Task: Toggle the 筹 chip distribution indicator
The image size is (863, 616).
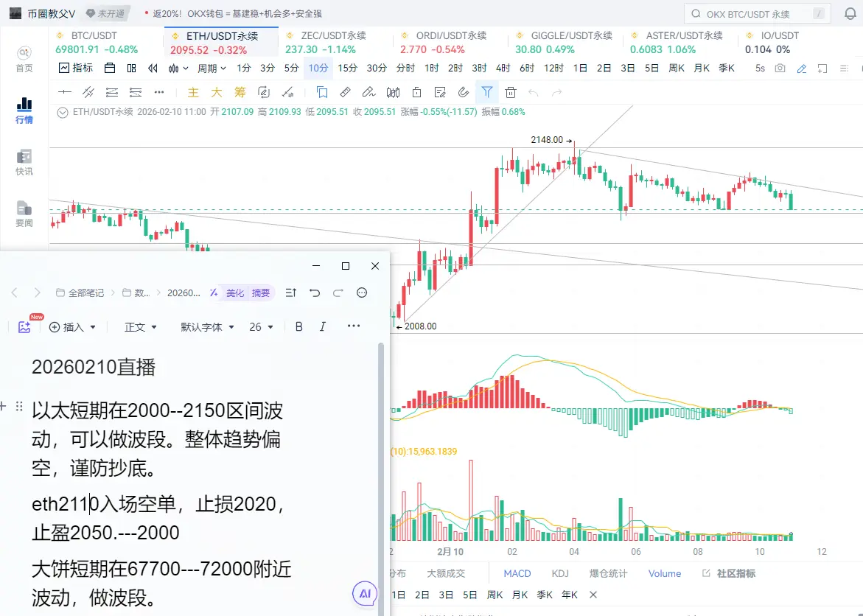Action: click(240, 92)
